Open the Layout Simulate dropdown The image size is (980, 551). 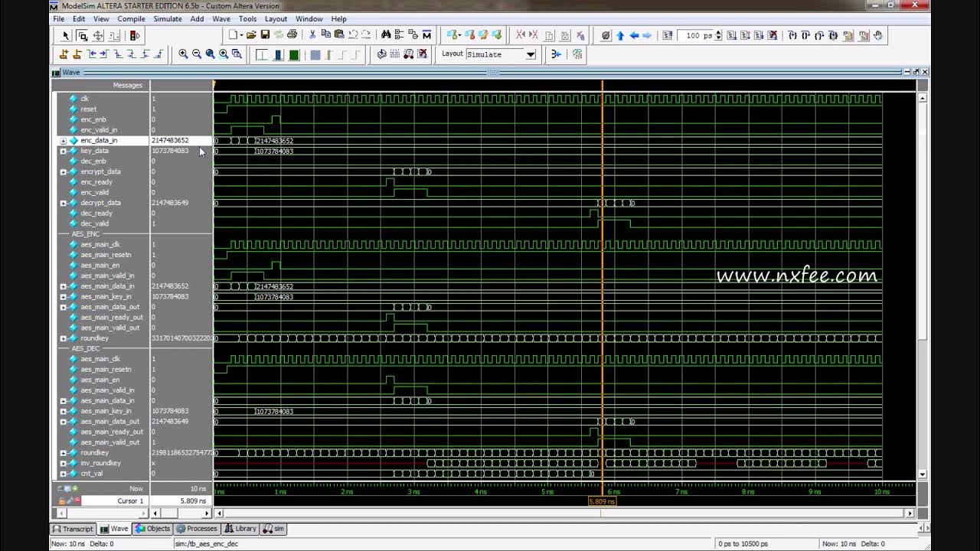pos(530,54)
